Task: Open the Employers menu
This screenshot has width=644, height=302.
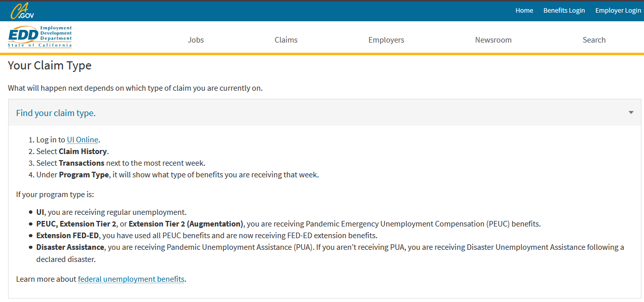Action: click(x=386, y=40)
